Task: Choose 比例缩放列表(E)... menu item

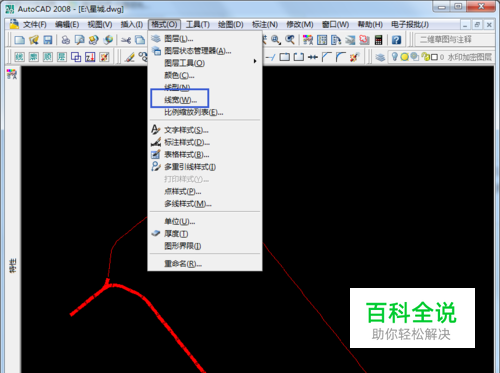Action: pyautogui.click(x=205, y=112)
